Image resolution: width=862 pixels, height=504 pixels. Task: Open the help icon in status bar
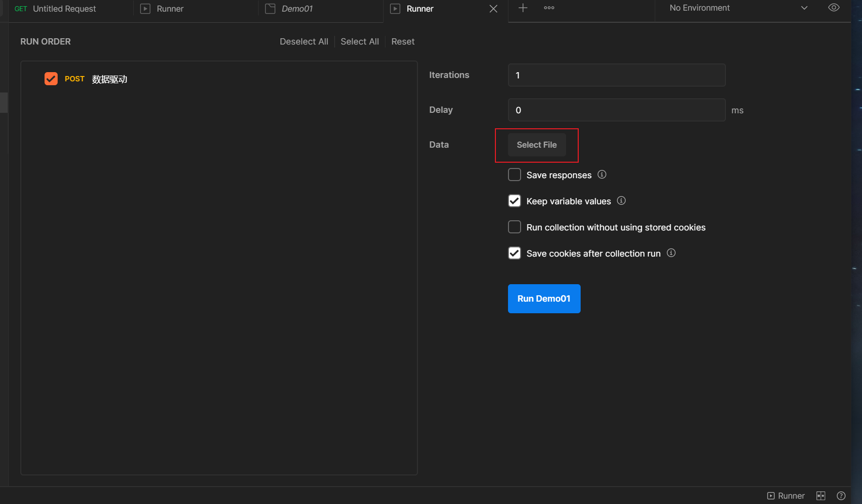(841, 496)
